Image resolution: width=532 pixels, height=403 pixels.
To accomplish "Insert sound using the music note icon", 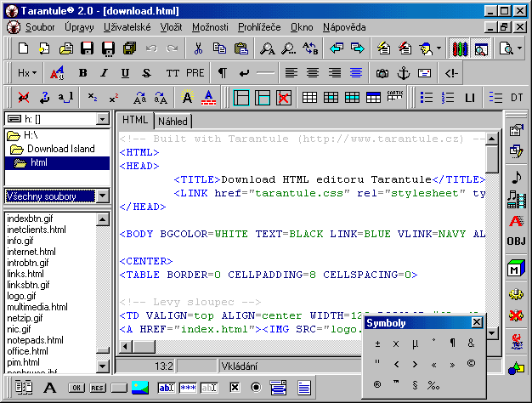I will (x=516, y=177).
